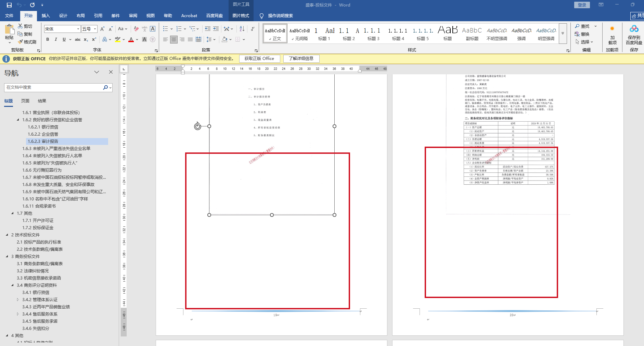644x346 pixels.
Task: Toggle the ruler tab-type selector (L)
Action: click(124, 69)
